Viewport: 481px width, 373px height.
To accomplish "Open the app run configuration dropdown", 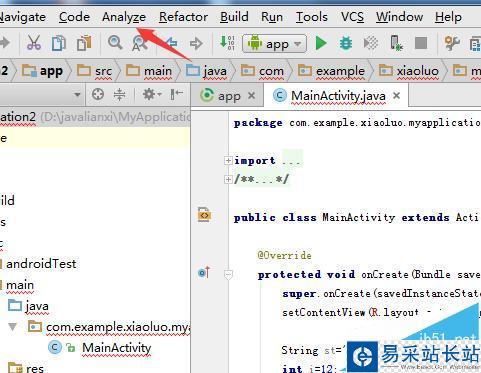I will click(274, 43).
